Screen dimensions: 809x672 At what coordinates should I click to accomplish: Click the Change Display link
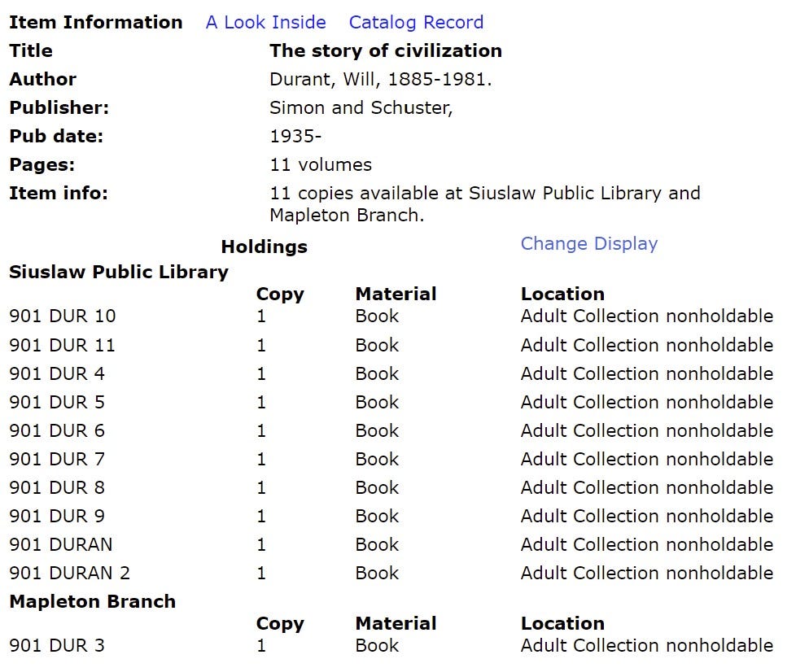[589, 243]
